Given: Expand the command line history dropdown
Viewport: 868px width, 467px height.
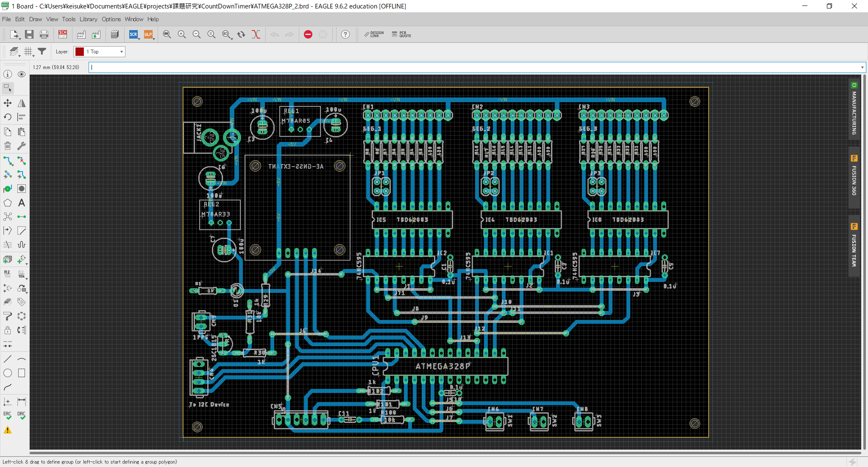Looking at the screenshot, I should [x=862, y=67].
